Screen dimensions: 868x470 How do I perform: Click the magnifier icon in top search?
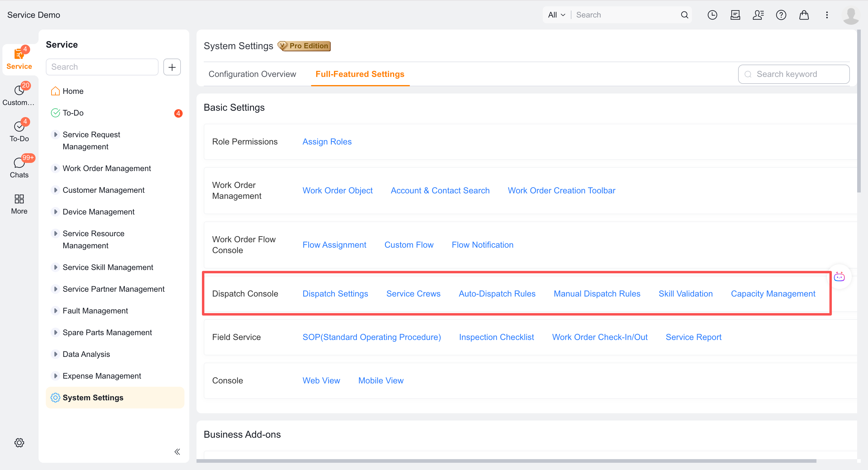[684, 15]
